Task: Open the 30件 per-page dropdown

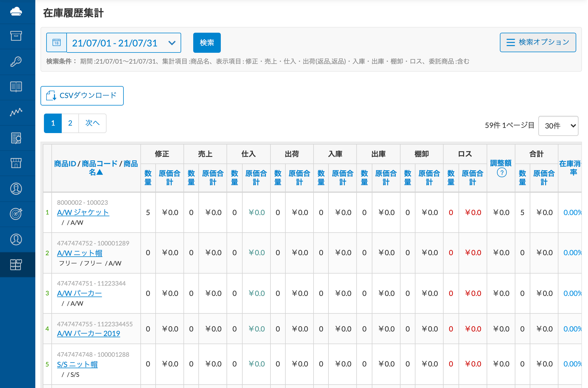Action: tap(558, 126)
